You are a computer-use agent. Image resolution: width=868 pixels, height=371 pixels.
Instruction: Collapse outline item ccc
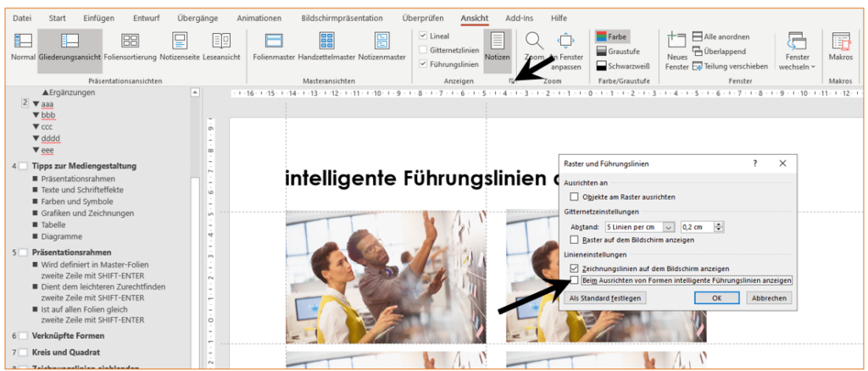pyautogui.click(x=36, y=126)
